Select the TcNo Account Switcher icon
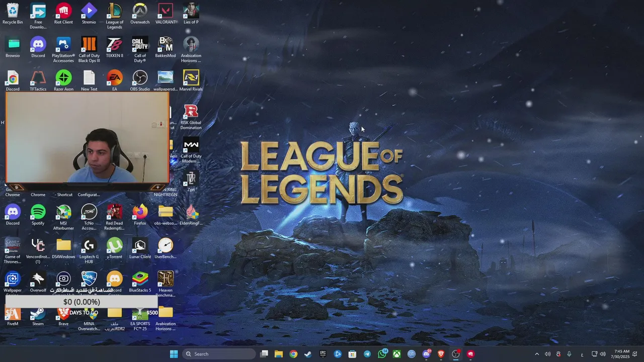Image resolution: width=644 pixels, height=362 pixels. (89, 217)
